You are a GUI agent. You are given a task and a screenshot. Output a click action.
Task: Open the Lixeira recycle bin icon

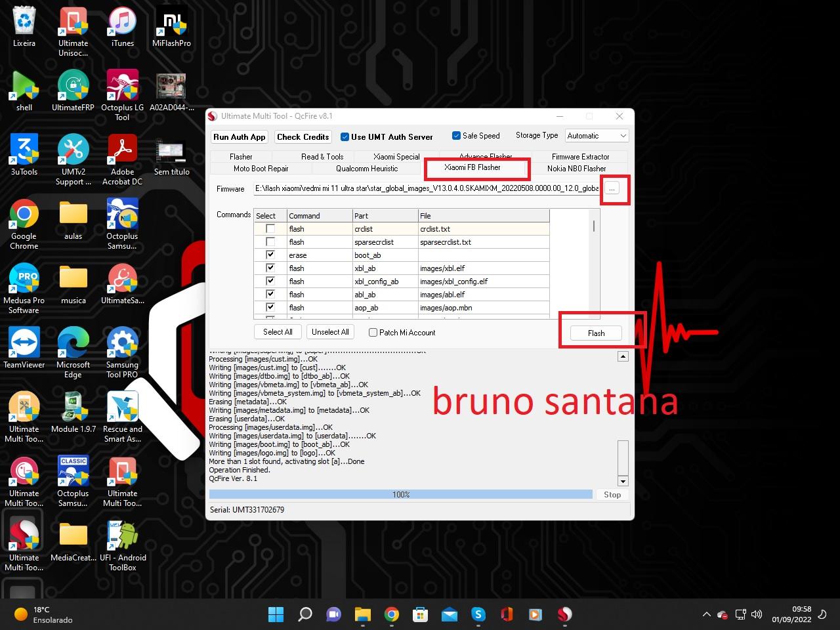[24, 26]
